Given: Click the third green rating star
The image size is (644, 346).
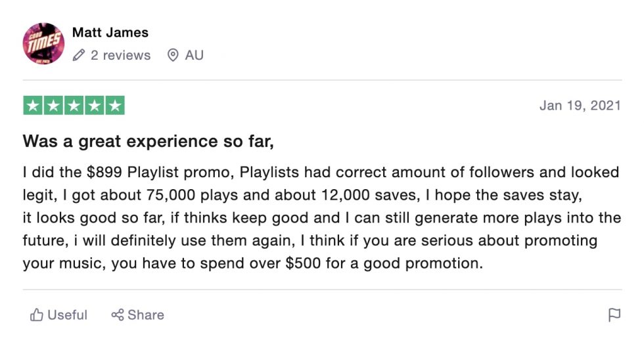Looking at the screenshot, I should [x=74, y=106].
